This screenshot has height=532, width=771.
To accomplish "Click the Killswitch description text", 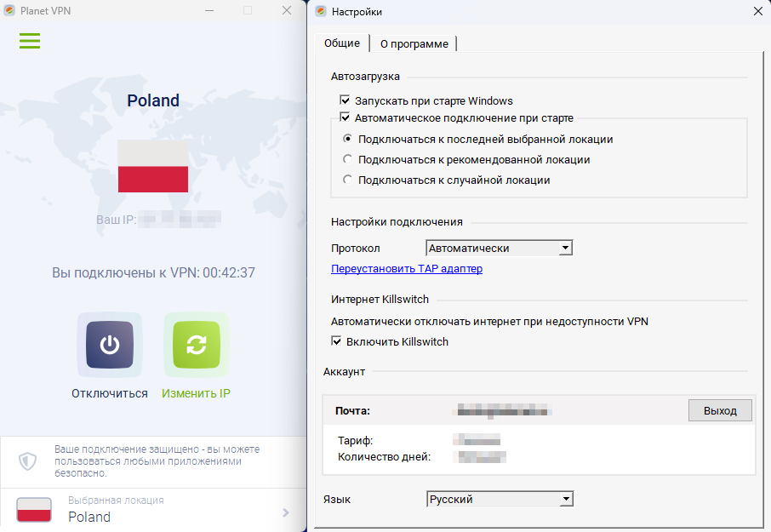I will tap(489, 322).
